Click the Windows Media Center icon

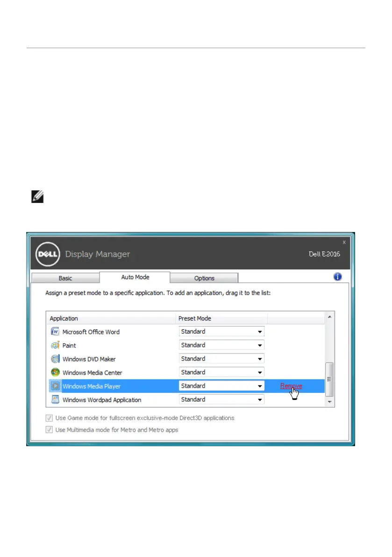point(55,372)
